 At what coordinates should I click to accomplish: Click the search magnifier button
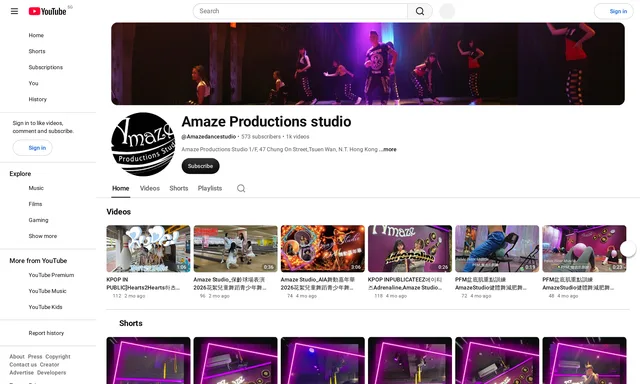click(420, 11)
